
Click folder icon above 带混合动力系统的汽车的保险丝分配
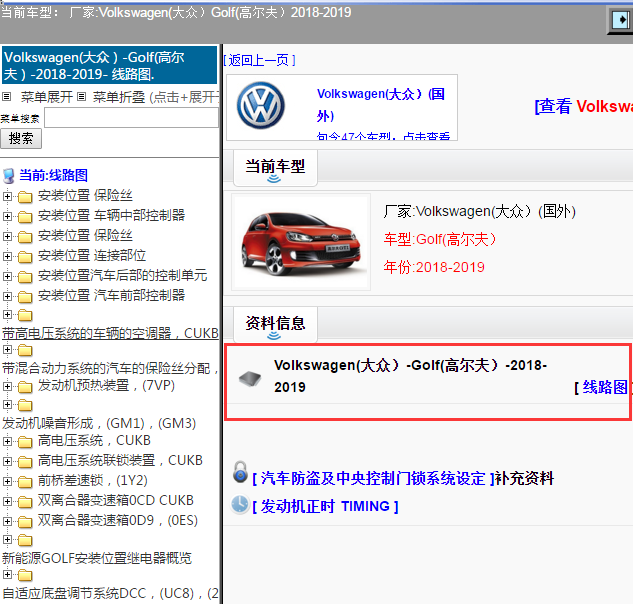point(25,350)
